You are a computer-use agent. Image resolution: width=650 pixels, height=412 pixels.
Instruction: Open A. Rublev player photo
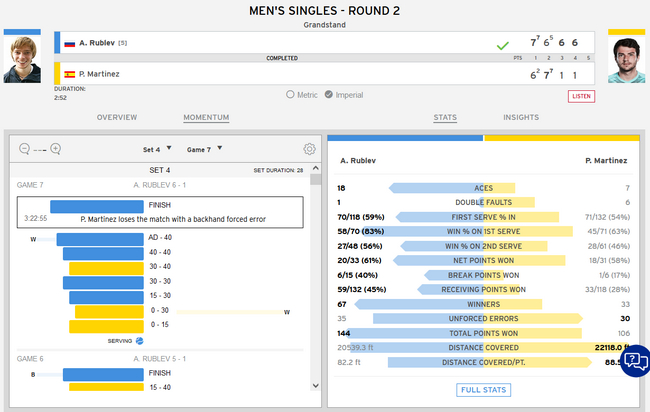[21, 59]
